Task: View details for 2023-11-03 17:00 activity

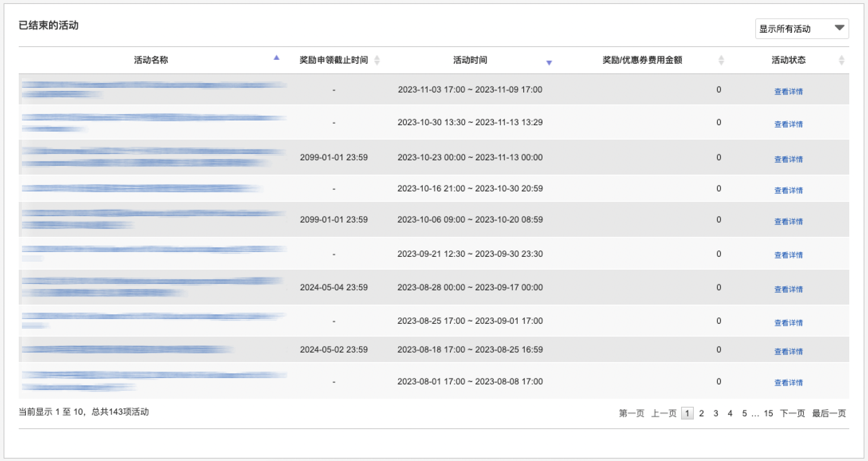Action: tap(788, 91)
